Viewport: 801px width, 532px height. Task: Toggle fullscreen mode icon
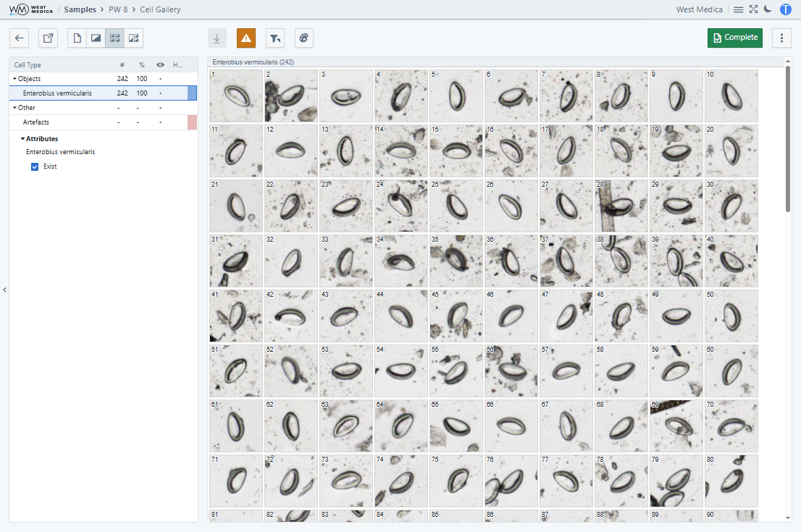coord(753,9)
